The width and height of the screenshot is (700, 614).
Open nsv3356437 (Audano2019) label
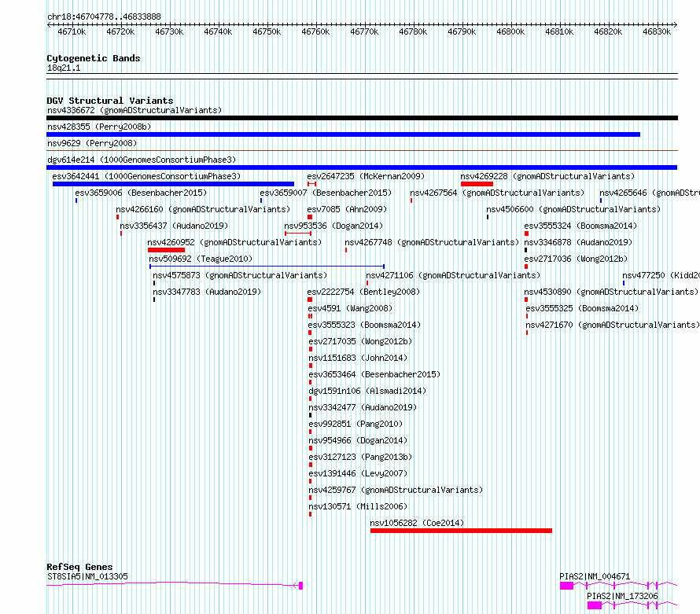tap(174, 226)
